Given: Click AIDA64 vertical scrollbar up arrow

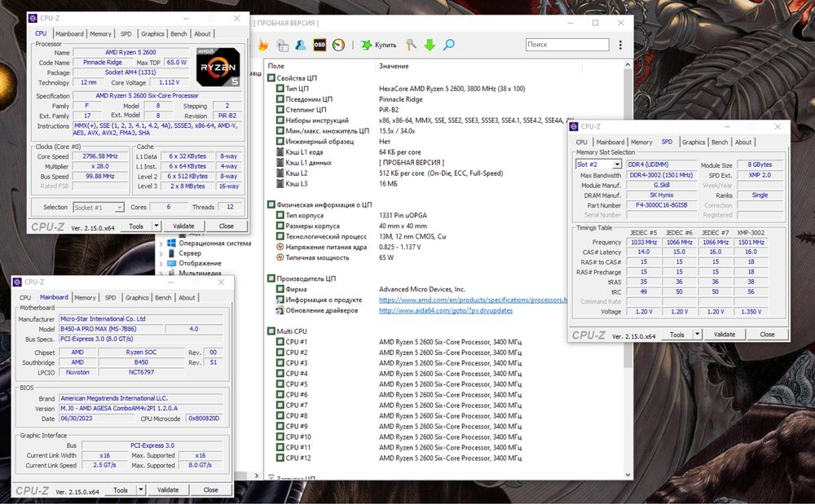Looking at the screenshot, I should pos(628,65).
